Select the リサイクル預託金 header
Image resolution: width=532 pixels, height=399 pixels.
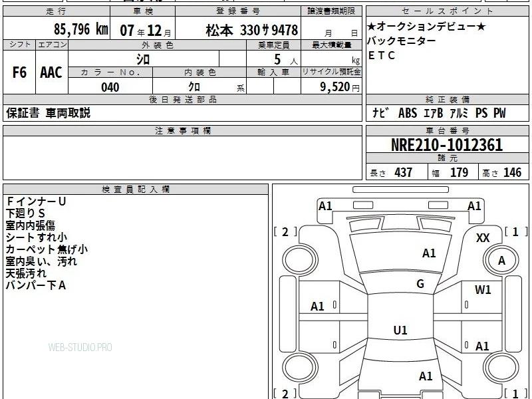coord(331,72)
